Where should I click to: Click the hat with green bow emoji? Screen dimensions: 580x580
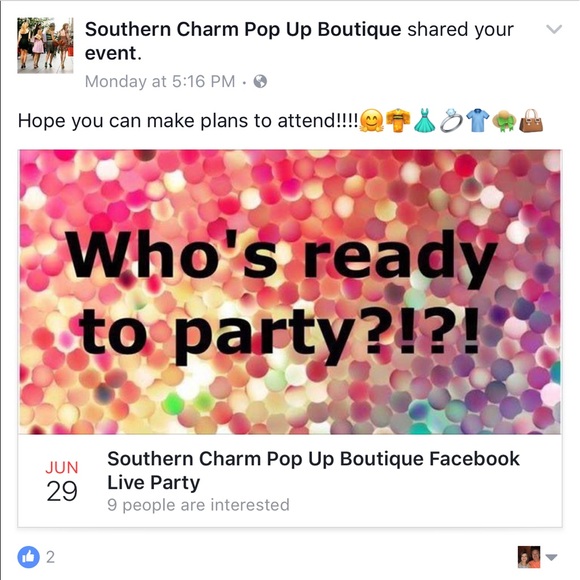[x=504, y=121]
